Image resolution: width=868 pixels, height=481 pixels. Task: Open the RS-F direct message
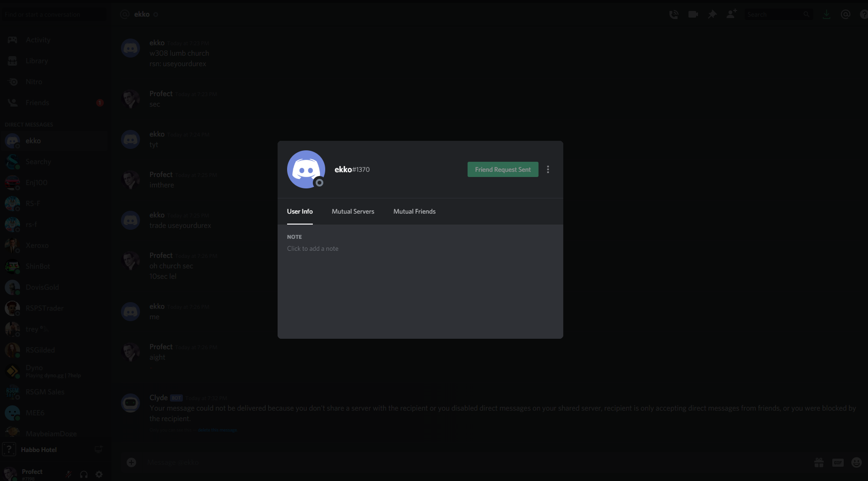click(x=54, y=204)
